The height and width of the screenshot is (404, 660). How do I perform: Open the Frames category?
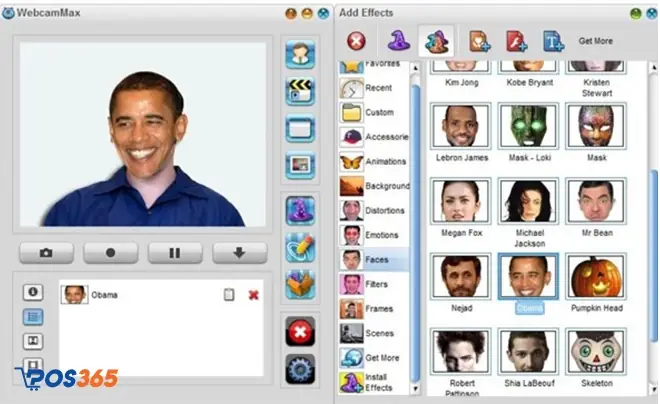(374, 308)
